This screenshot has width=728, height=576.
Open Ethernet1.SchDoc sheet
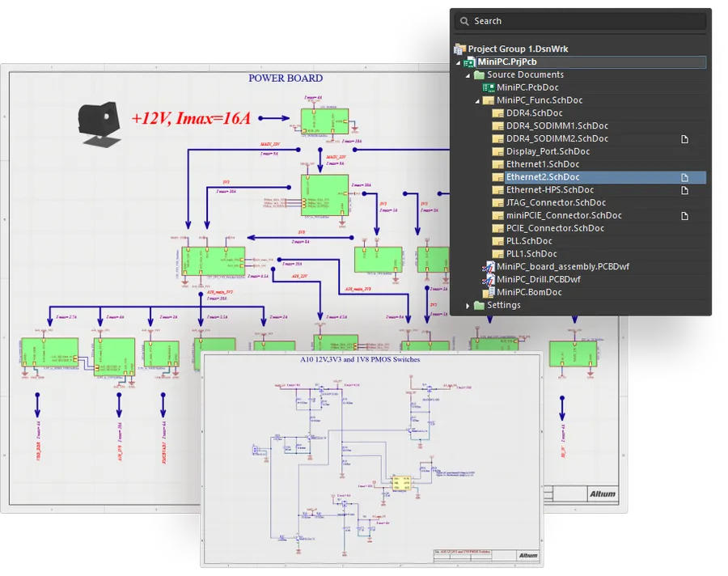coord(543,164)
